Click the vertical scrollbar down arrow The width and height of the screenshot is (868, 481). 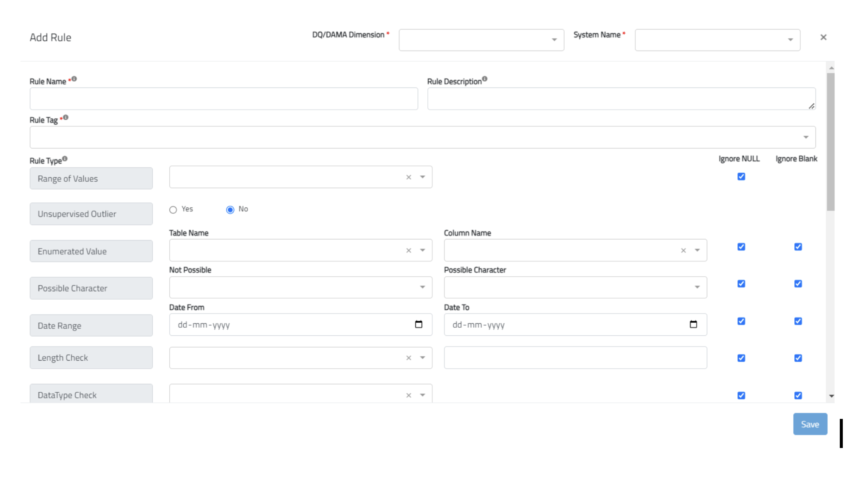[831, 396]
